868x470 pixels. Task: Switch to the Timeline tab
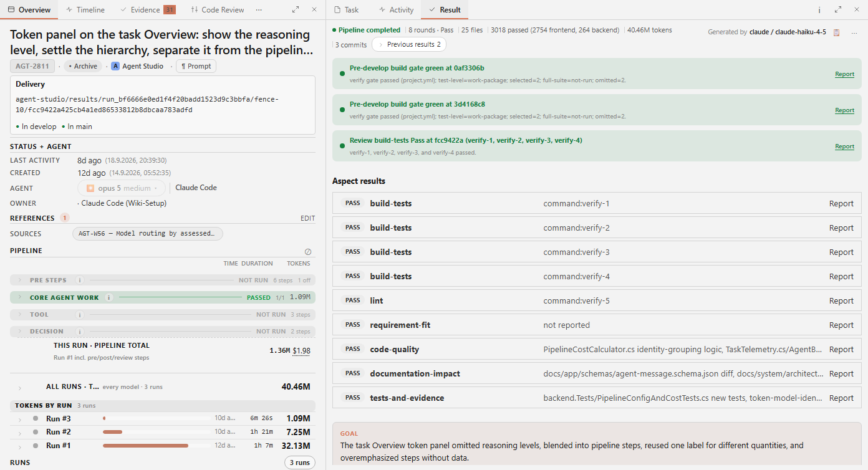coord(85,10)
